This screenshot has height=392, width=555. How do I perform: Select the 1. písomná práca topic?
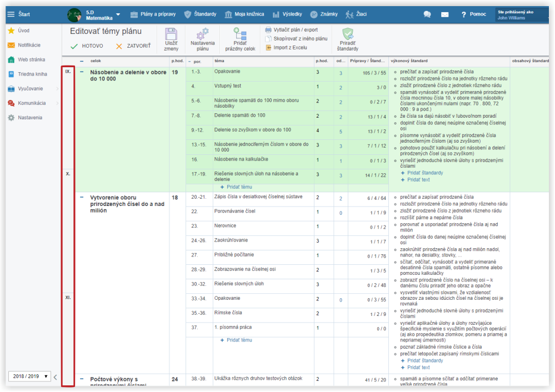(233, 327)
